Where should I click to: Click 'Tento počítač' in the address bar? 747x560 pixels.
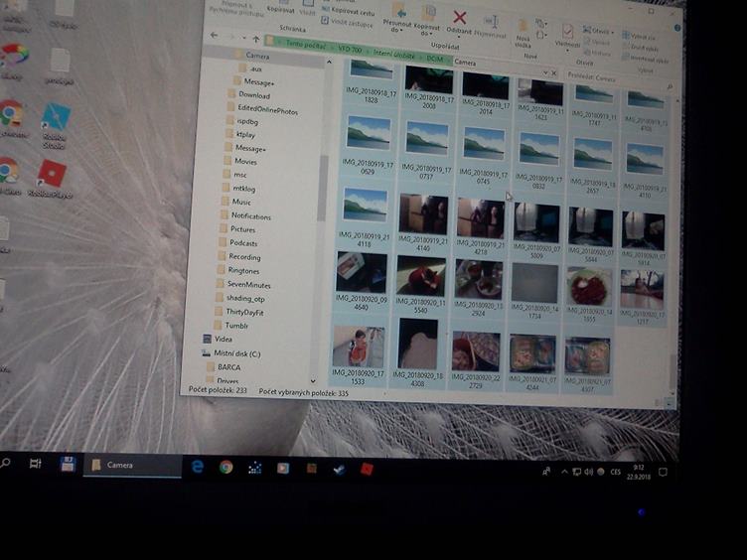[305, 45]
